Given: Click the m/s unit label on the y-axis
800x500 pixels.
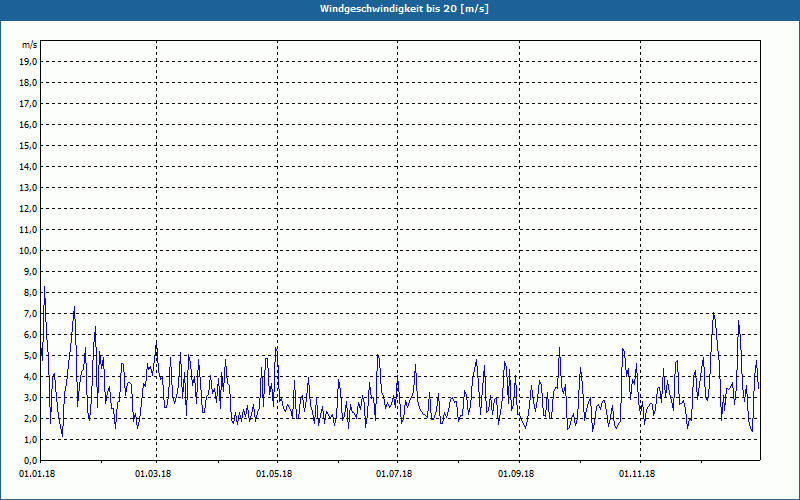Looking at the screenshot, I should (30, 45).
